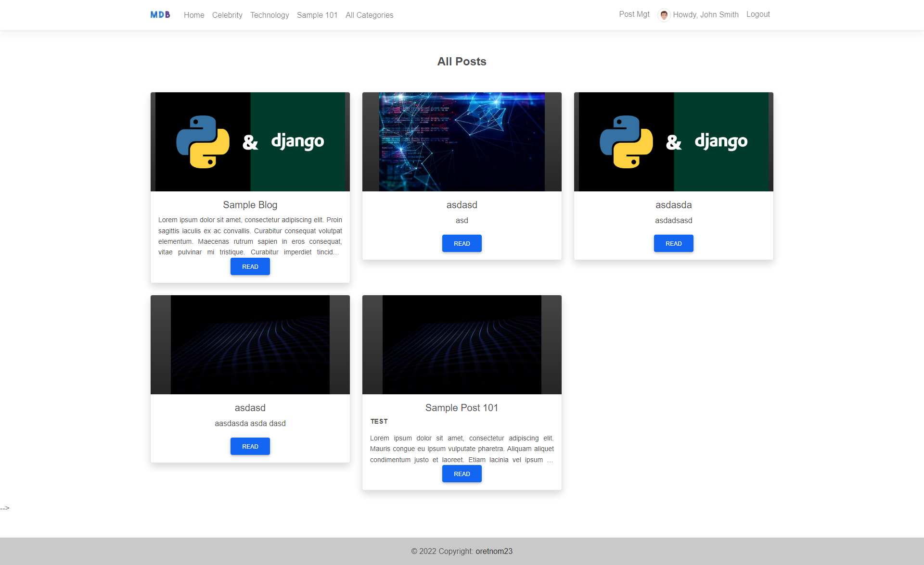Open the Celebrity category link
The width and height of the screenshot is (924, 565).
(x=227, y=15)
